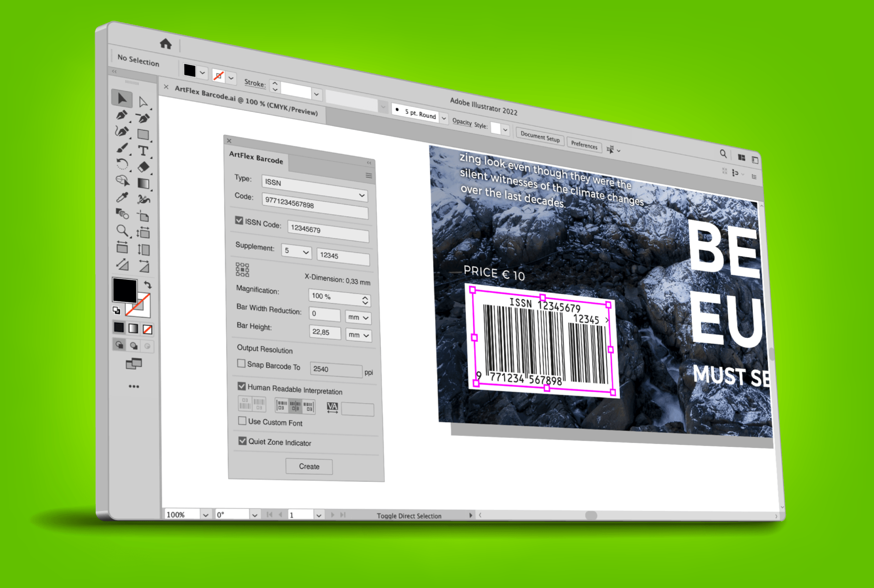Click the Code field showing 9771234567898
The width and height of the screenshot is (874, 588).
[x=315, y=206]
